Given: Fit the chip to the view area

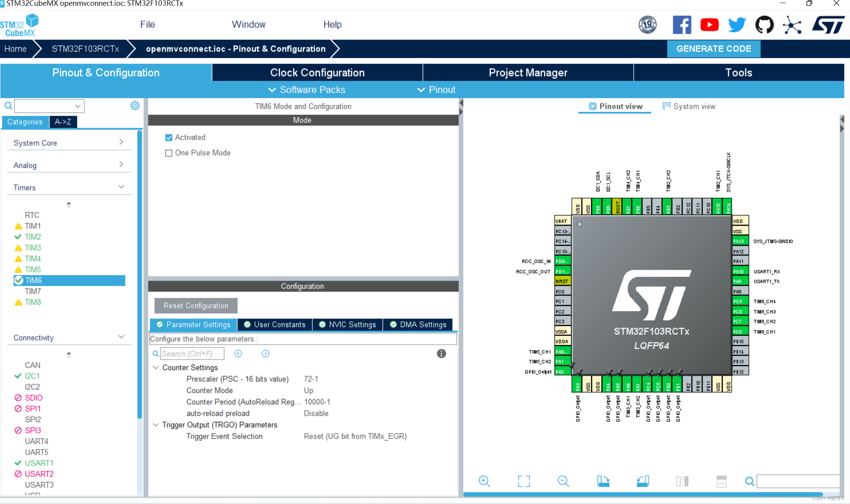Looking at the screenshot, I should click(524, 481).
